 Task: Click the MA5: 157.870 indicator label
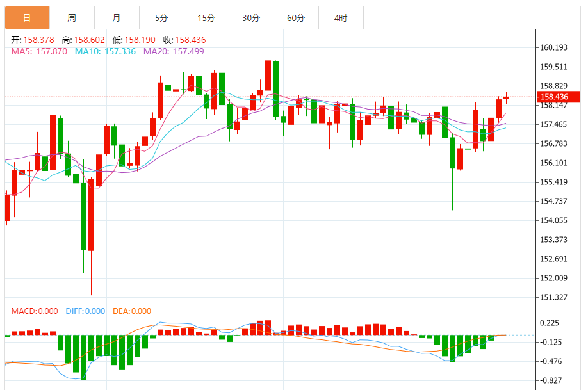(x=39, y=51)
